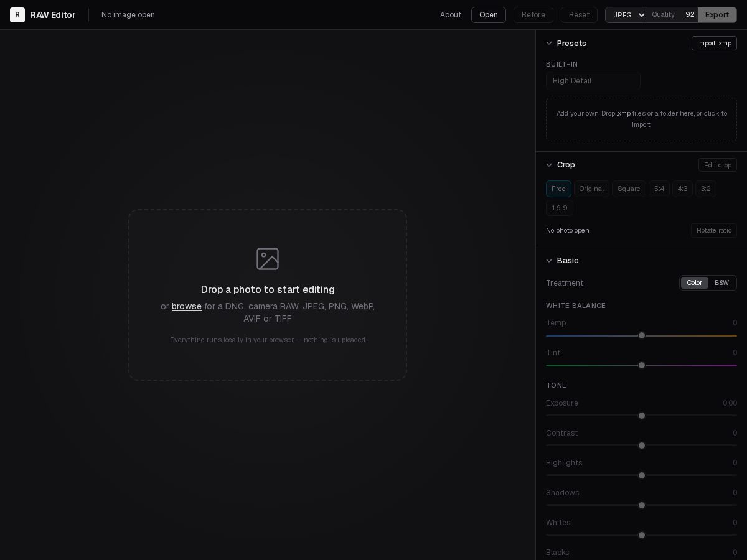The height and width of the screenshot is (560, 747).
Task: Select the High Detail built-in preset
Action: click(593, 81)
